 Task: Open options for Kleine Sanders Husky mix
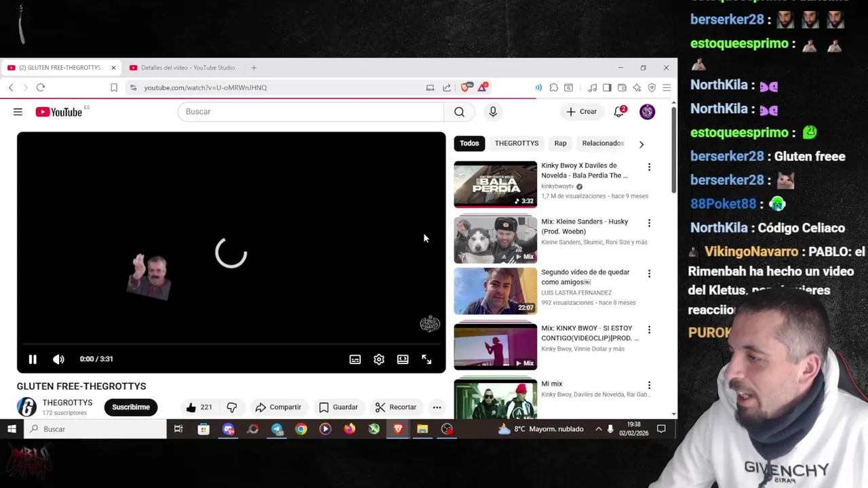click(x=649, y=223)
